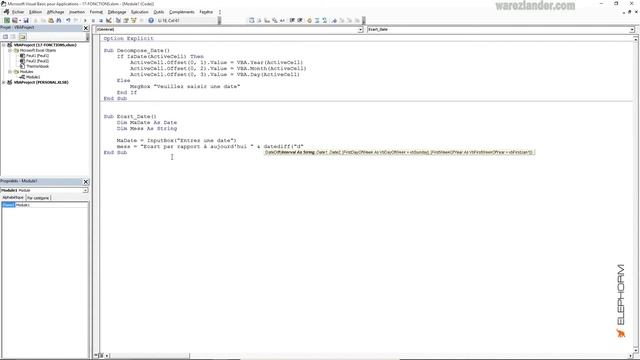Screen dimensions: 640x360
Task: Click Complete Word icon on Edit toolbar
Action: (x=282, y=20)
